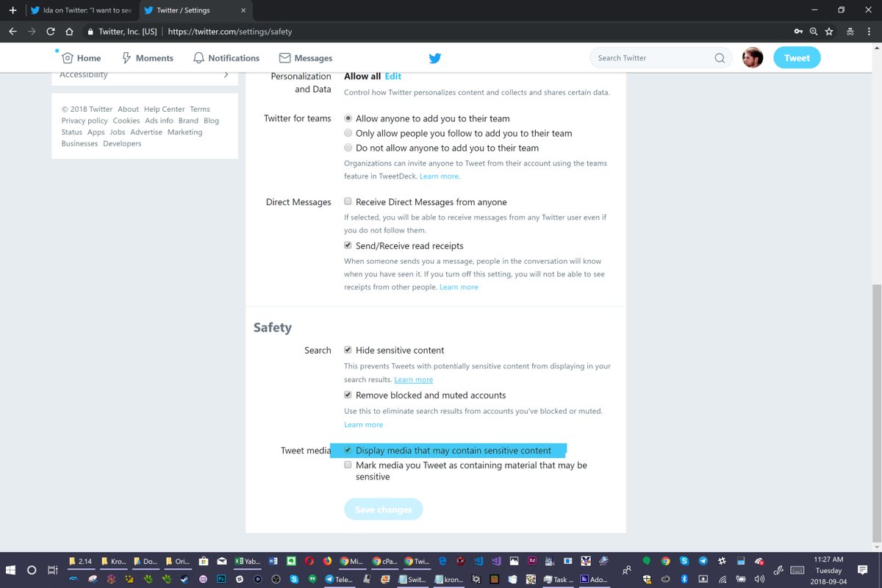Open Task View on the taskbar
This screenshot has height=588, width=882.
[52, 570]
